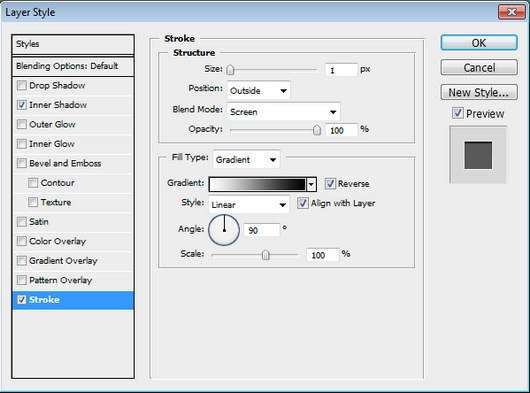Open the gradient picker arrow
This screenshot has height=393, width=530.
click(311, 185)
